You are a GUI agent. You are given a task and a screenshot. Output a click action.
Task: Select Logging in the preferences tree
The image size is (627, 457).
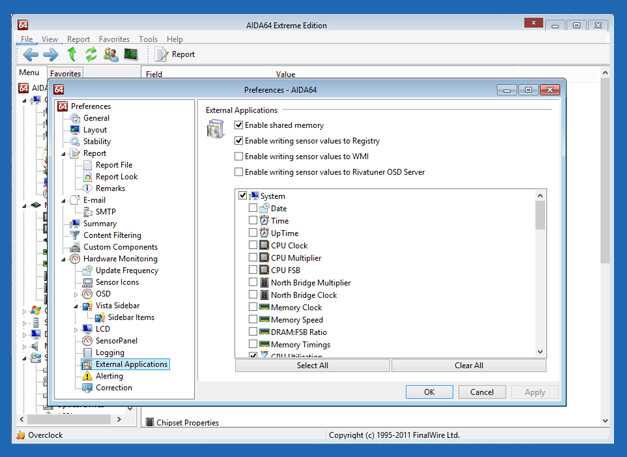[x=109, y=352]
